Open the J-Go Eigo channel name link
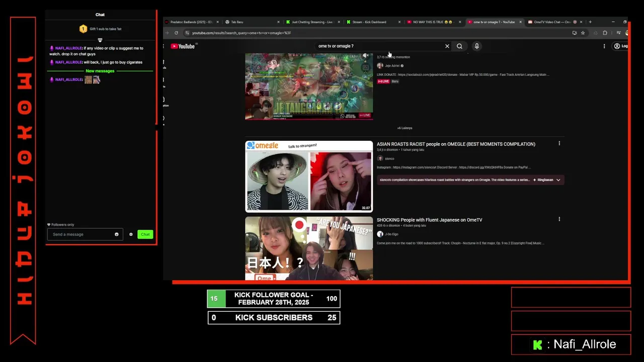 391,234
